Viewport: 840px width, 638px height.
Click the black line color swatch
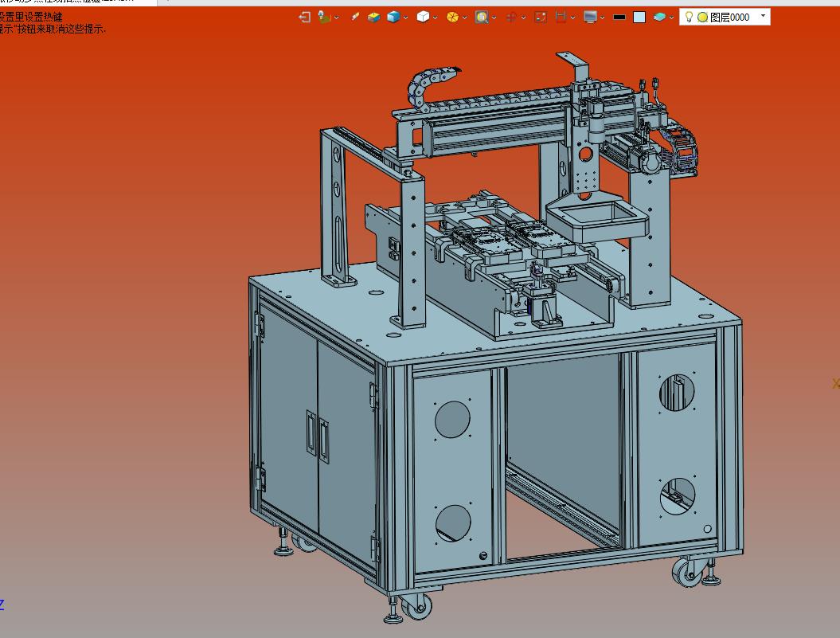[619, 18]
